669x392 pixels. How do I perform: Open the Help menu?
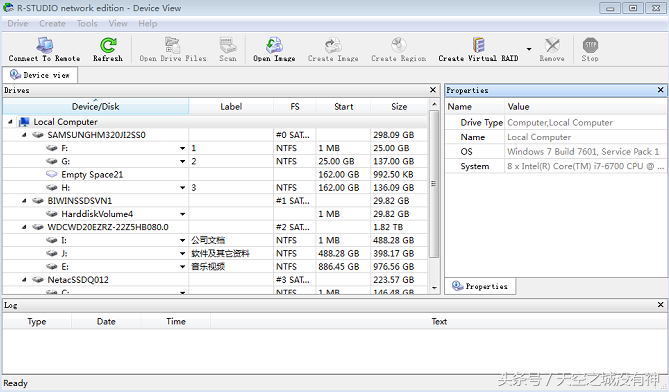pos(148,23)
